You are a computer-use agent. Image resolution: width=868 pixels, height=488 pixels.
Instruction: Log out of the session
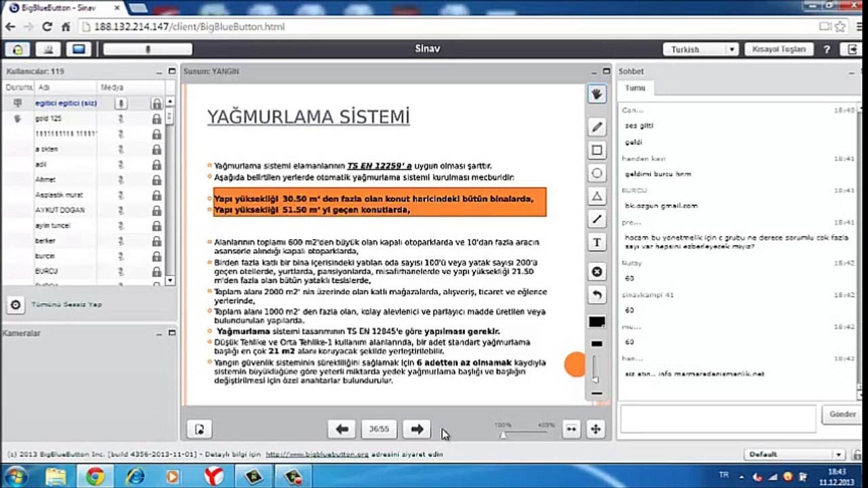click(x=852, y=49)
